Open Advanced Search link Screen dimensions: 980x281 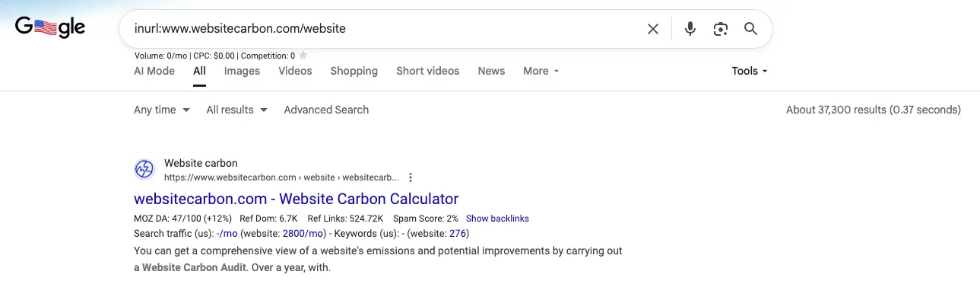click(326, 110)
